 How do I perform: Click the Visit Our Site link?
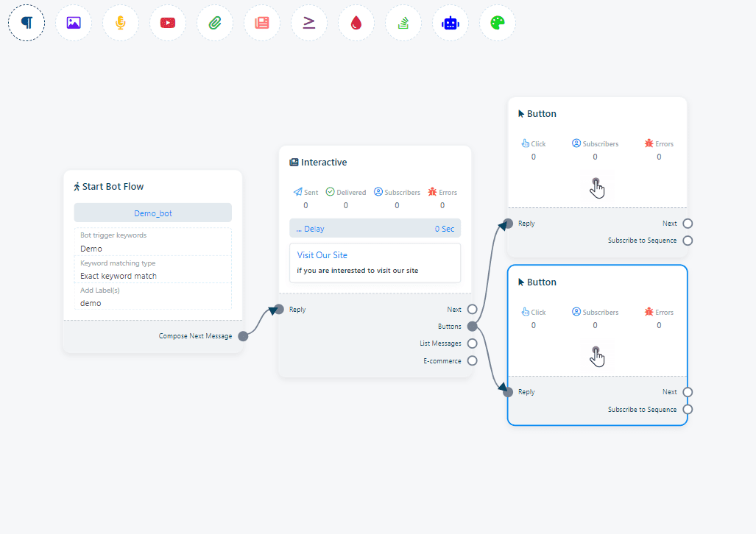click(x=322, y=255)
